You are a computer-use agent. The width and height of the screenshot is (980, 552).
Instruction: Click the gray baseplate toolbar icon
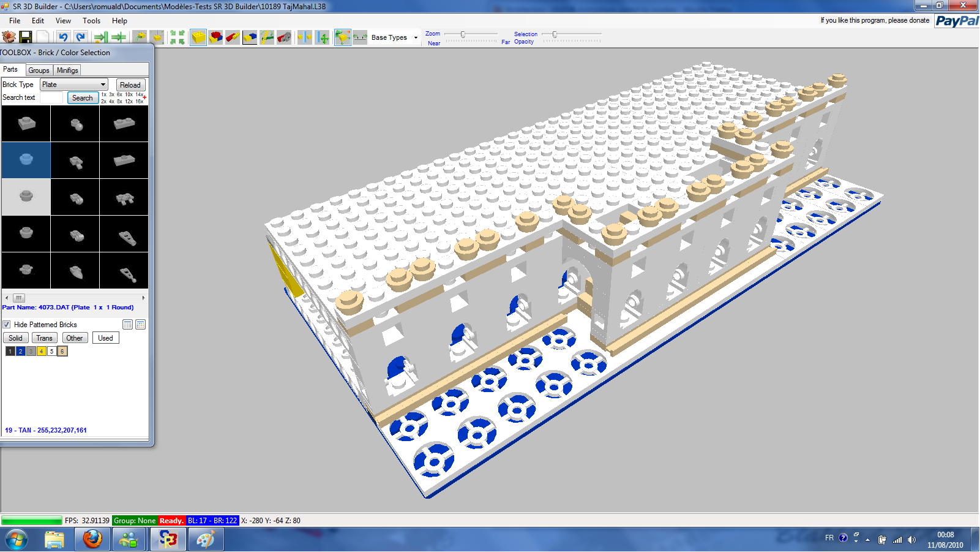[x=360, y=37]
